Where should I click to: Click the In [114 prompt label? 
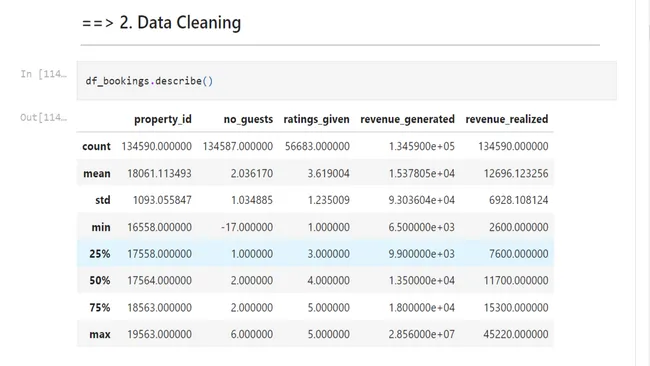pos(44,74)
